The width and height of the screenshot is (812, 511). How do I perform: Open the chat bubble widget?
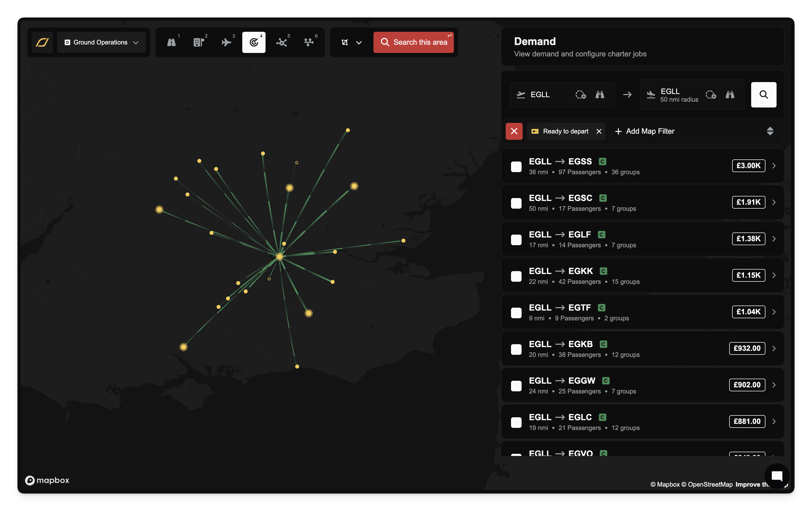[x=777, y=476]
